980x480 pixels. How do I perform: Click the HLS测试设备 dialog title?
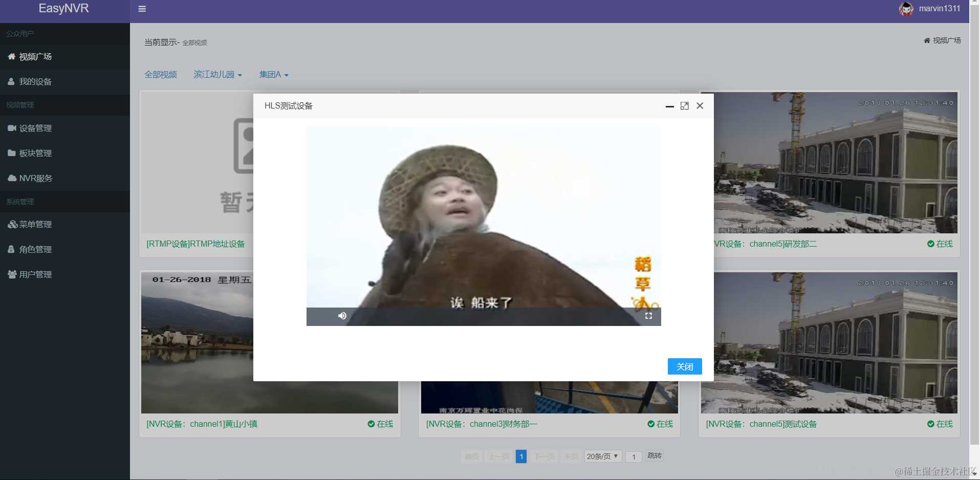click(289, 106)
